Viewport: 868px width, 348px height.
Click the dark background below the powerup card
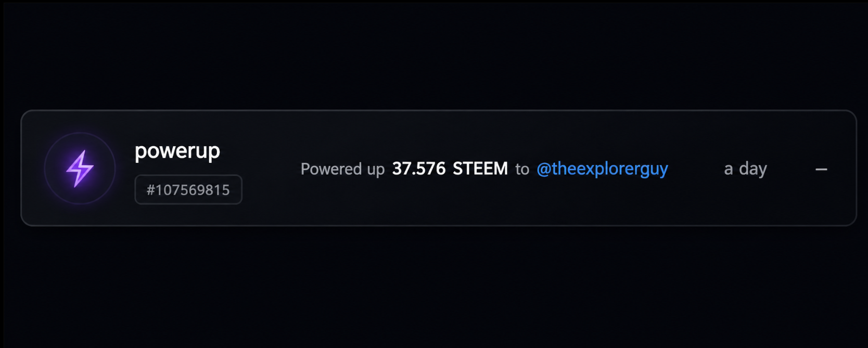click(x=434, y=287)
